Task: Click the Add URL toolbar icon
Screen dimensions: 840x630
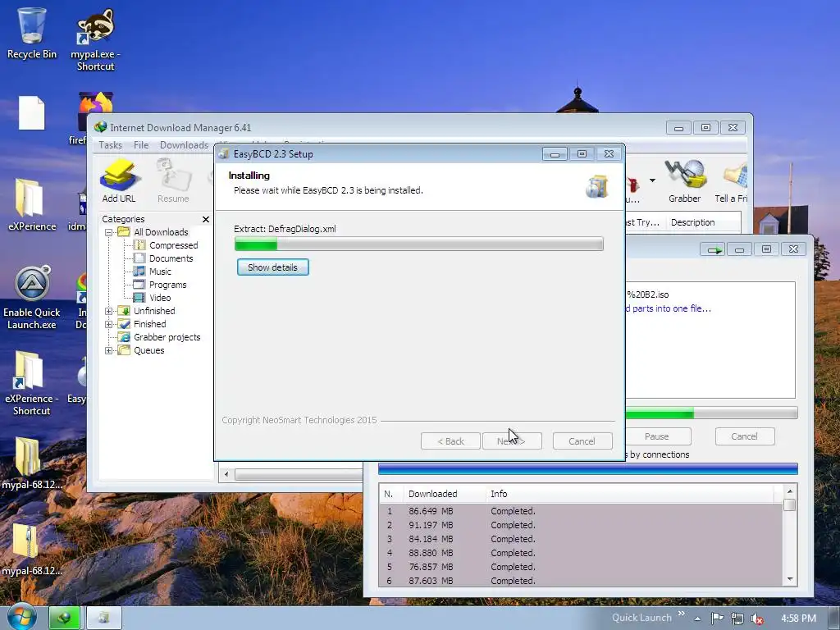Action: (119, 180)
